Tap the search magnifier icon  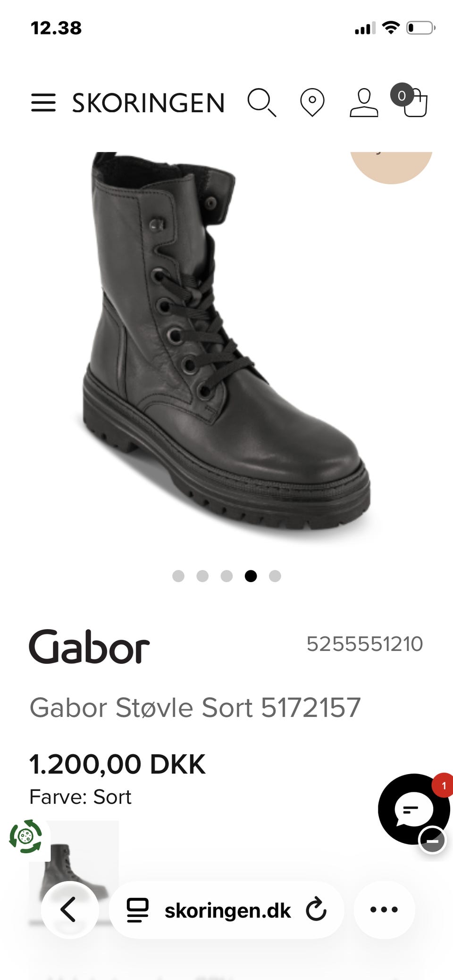tap(262, 102)
